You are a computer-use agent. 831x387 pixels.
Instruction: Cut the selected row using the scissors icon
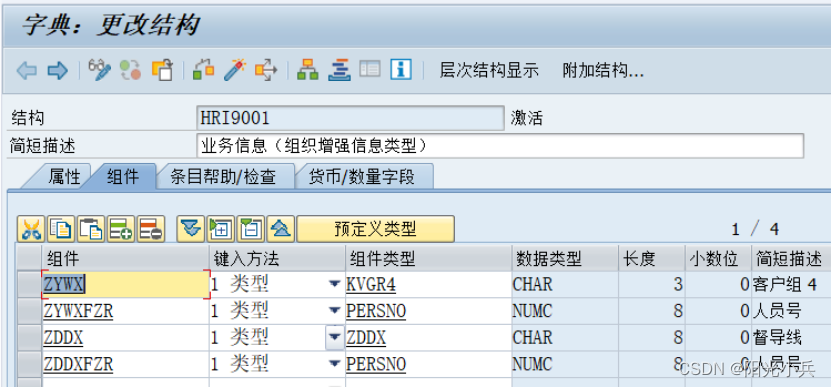click(31, 229)
